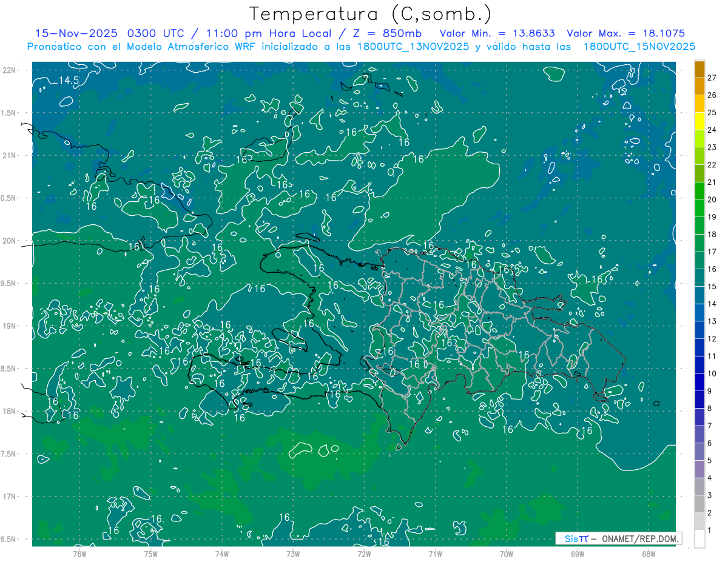
Task: Select the date text '15-Nov-2025'
Action: click(x=76, y=34)
